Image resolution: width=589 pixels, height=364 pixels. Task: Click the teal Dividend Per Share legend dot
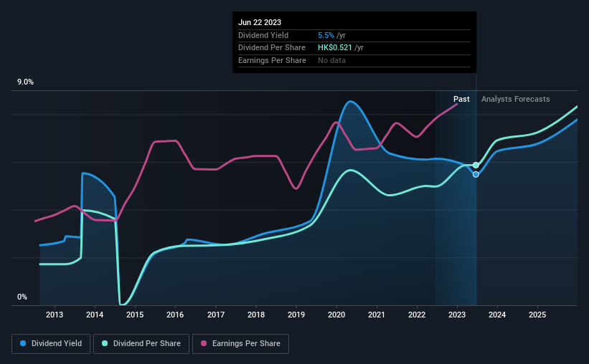click(105, 343)
